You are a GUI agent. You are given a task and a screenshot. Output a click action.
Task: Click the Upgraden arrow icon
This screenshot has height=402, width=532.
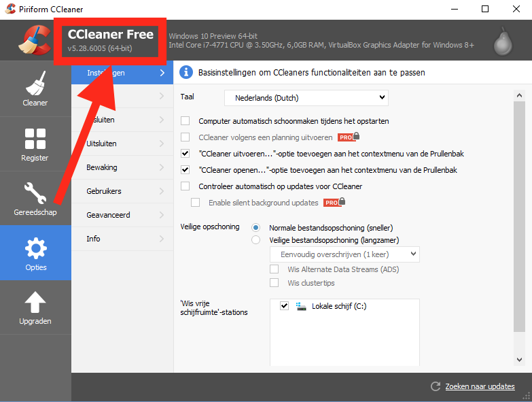coord(35,303)
